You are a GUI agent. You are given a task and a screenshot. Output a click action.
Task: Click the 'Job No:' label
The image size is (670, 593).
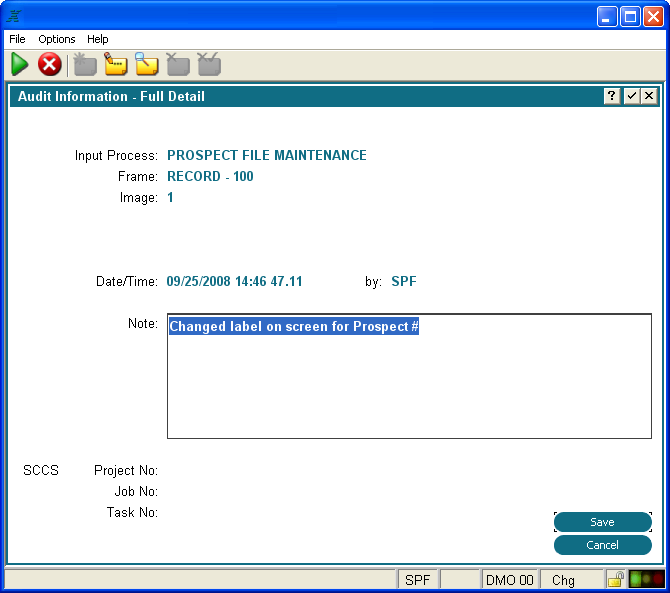pyautogui.click(x=136, y=491)
